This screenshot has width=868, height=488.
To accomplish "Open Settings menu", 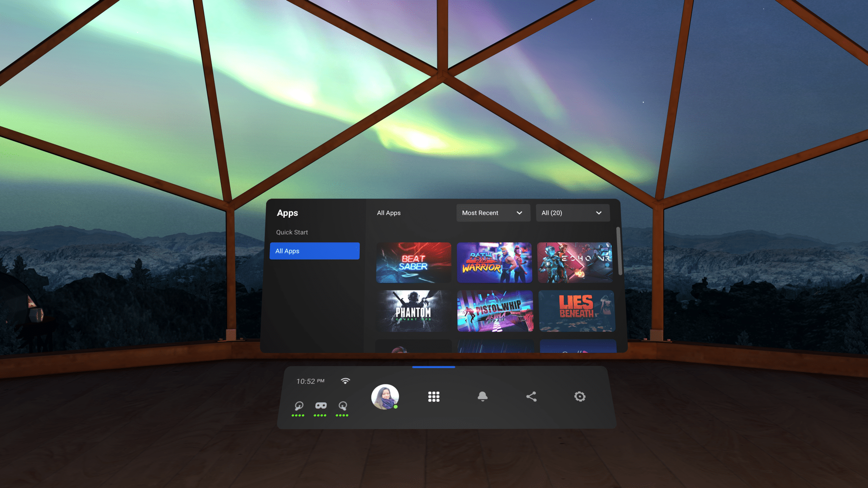I will pyautogui.click(x=579, y=396).
